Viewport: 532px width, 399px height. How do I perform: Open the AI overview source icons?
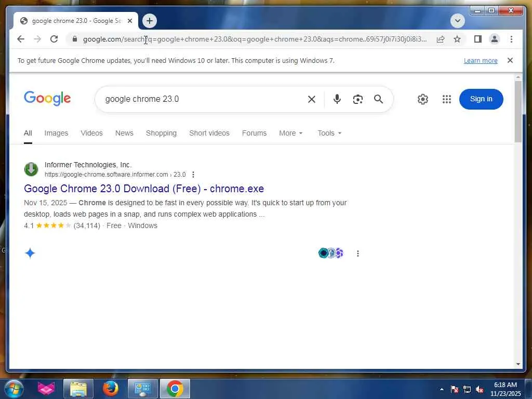tap(331, 253)
